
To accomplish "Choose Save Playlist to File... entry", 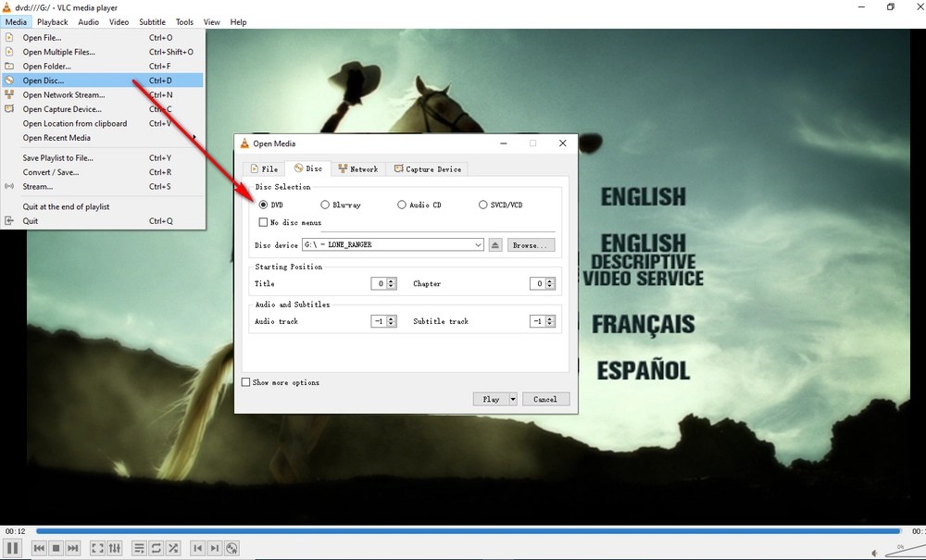I will 103,158.
